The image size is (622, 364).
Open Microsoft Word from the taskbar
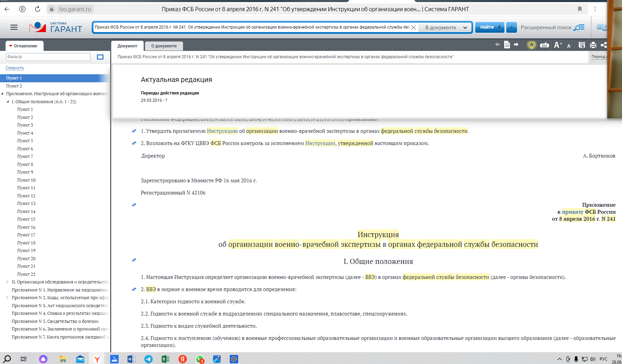point(131,359)
